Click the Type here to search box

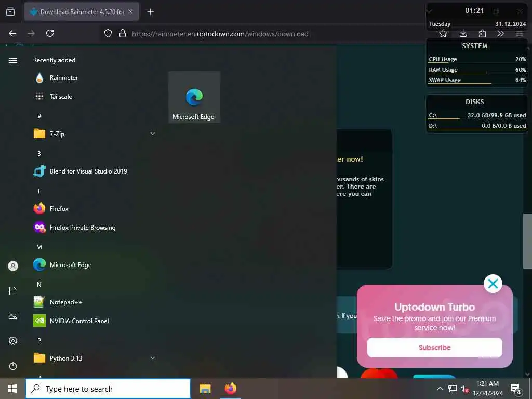108,389
